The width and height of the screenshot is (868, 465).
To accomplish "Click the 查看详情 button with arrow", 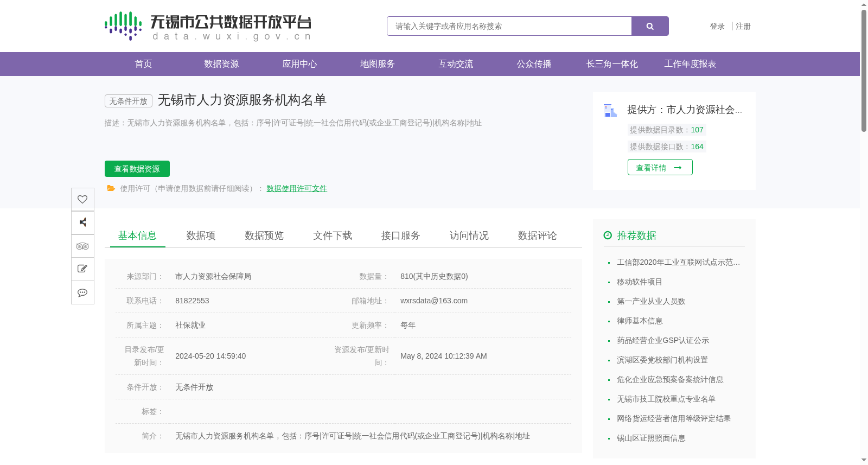I will coord(660,167).
